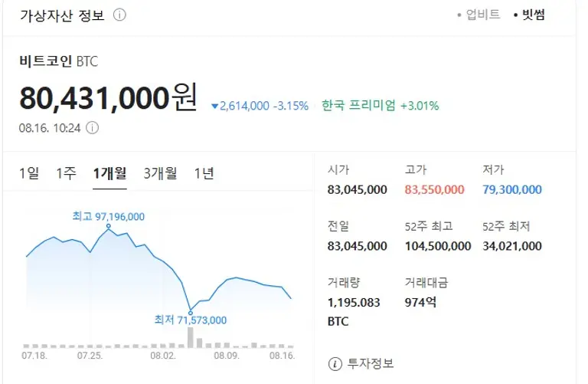The width and height of the screenshot is (588, 384).
Task: Click the 최고 97,196,000 chart peak marker
Action: (109, 226)
